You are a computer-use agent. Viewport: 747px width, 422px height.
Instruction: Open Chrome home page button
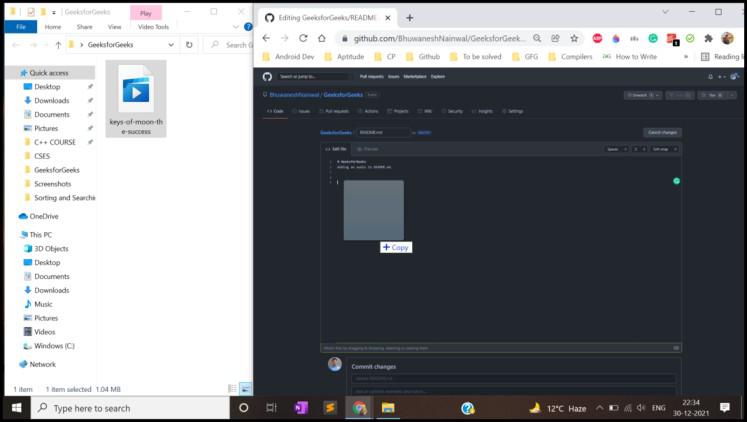tap(322, 38)
